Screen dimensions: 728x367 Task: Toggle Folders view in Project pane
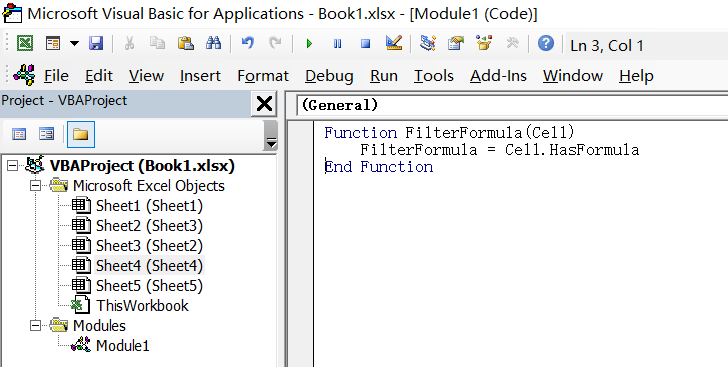(80, 134)
